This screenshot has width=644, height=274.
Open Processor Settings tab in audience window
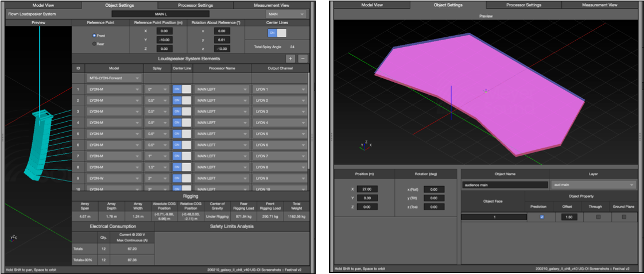523,5
